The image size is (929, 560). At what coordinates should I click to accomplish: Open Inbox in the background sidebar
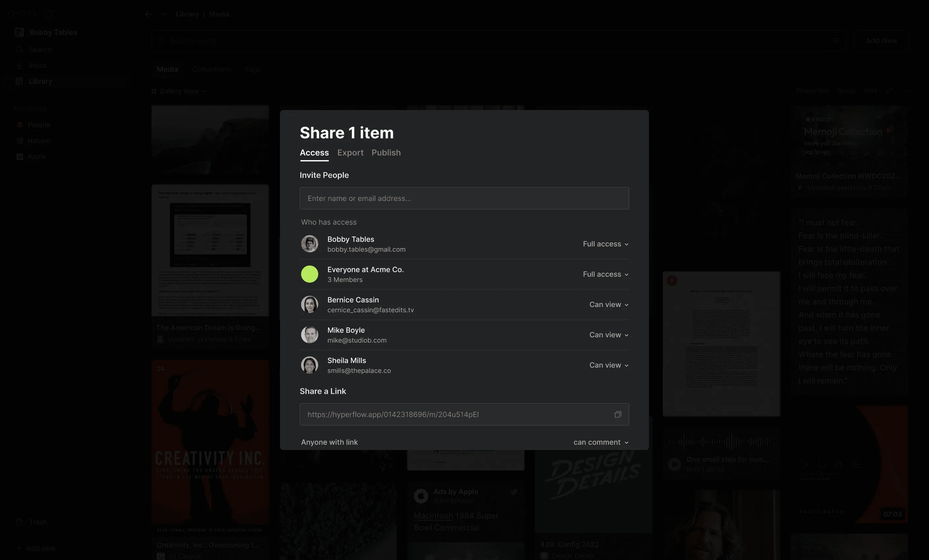(38, 65)
